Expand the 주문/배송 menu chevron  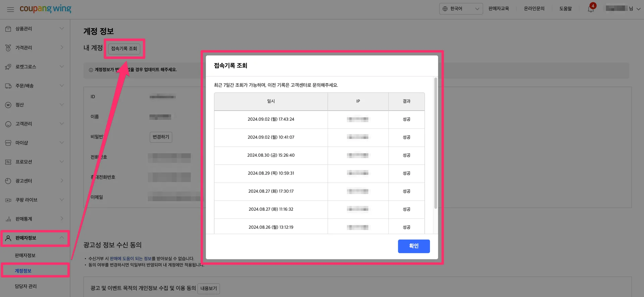click(62, 86)
